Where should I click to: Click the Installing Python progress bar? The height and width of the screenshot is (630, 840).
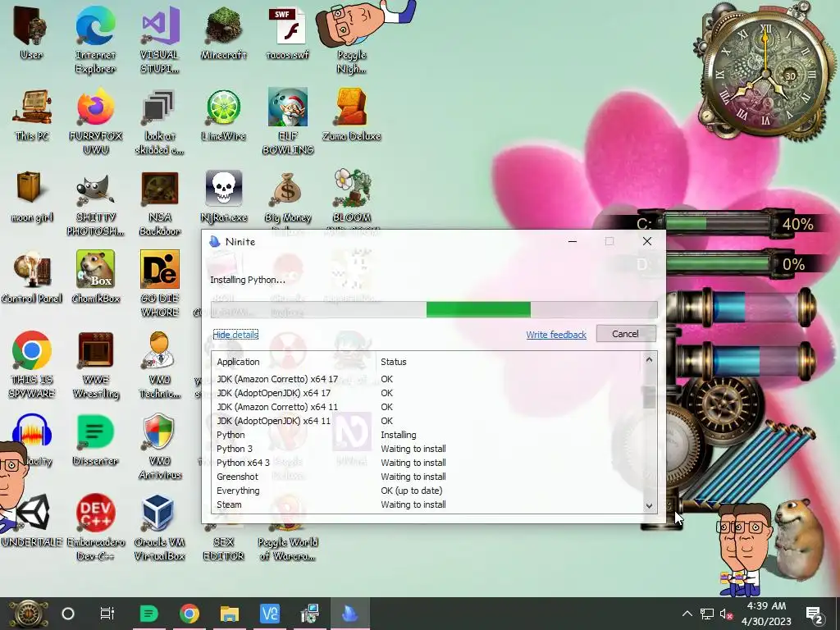pyautogui.click(x=434, y=309)
